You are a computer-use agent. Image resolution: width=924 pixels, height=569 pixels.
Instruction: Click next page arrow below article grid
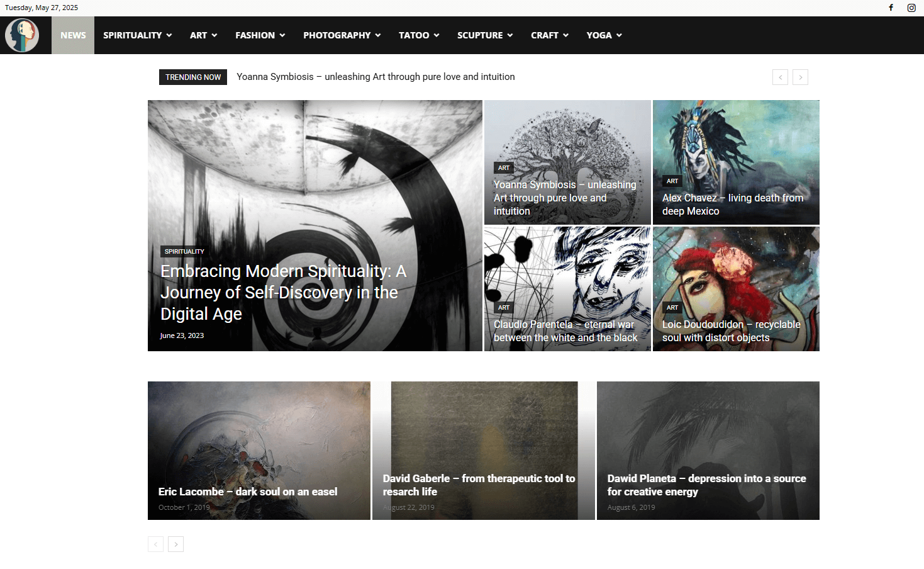point(176,544)
